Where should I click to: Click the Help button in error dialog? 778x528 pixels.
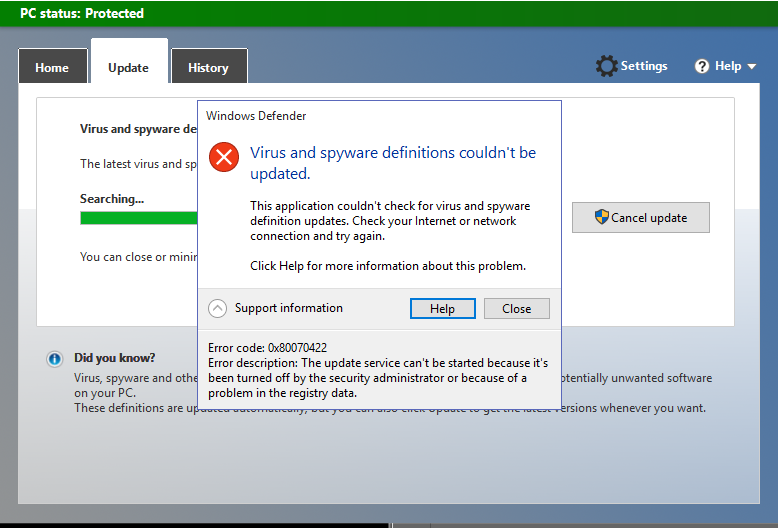[x=443, y=309]
